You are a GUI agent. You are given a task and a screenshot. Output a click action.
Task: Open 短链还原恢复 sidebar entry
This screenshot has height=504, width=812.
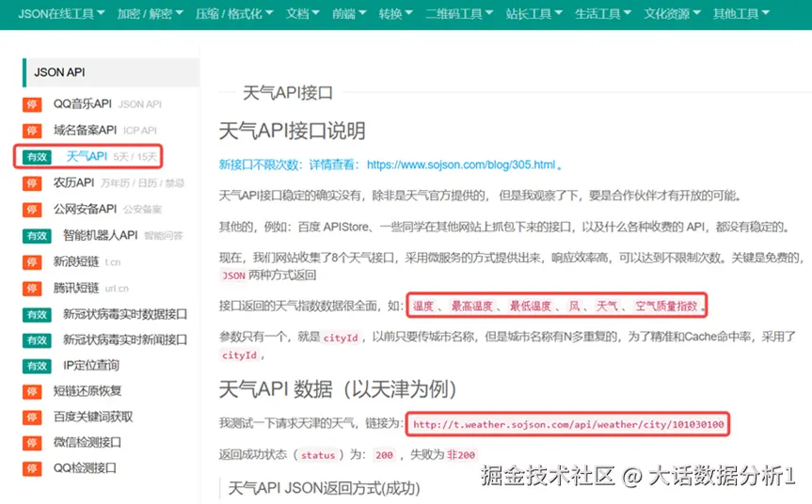click(88, 390)
